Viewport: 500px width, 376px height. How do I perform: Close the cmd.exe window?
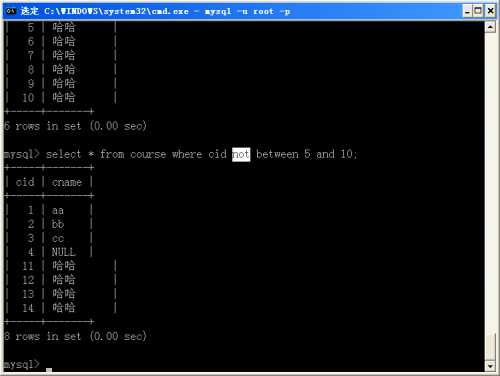[490, 11]
